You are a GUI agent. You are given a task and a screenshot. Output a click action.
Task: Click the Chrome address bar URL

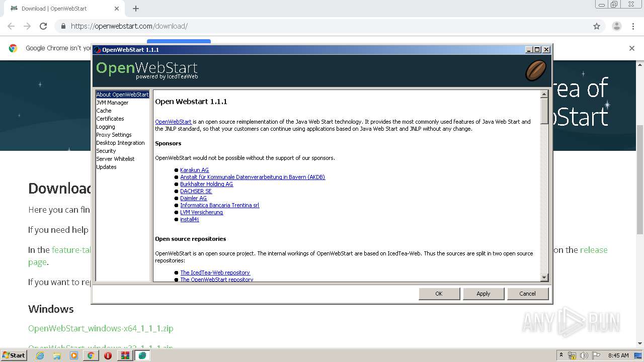[129, 26]
